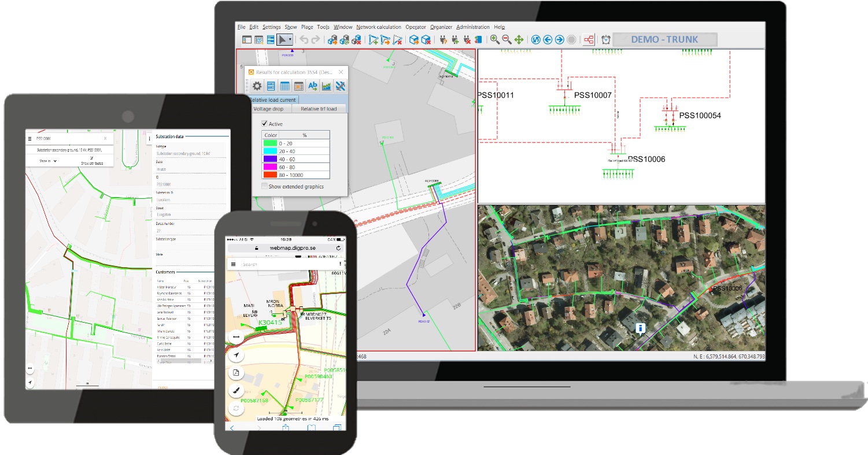The height and width of the screenshot is (455, 868).
Task: Open settings gear in calculation results panel
Action: 257,87
